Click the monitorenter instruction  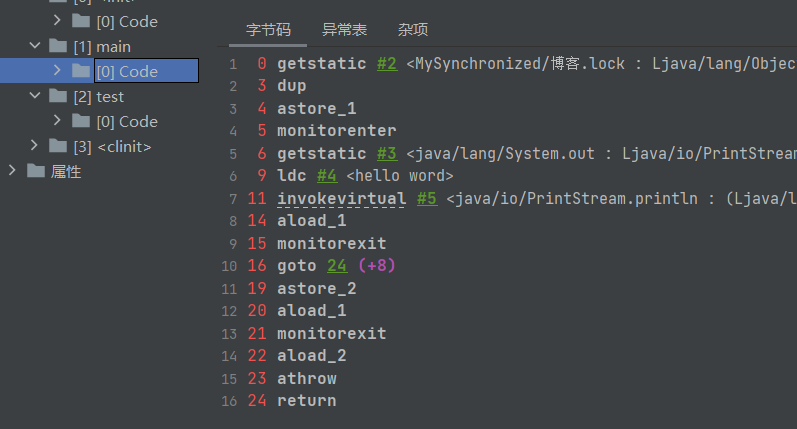pos(336,131)
